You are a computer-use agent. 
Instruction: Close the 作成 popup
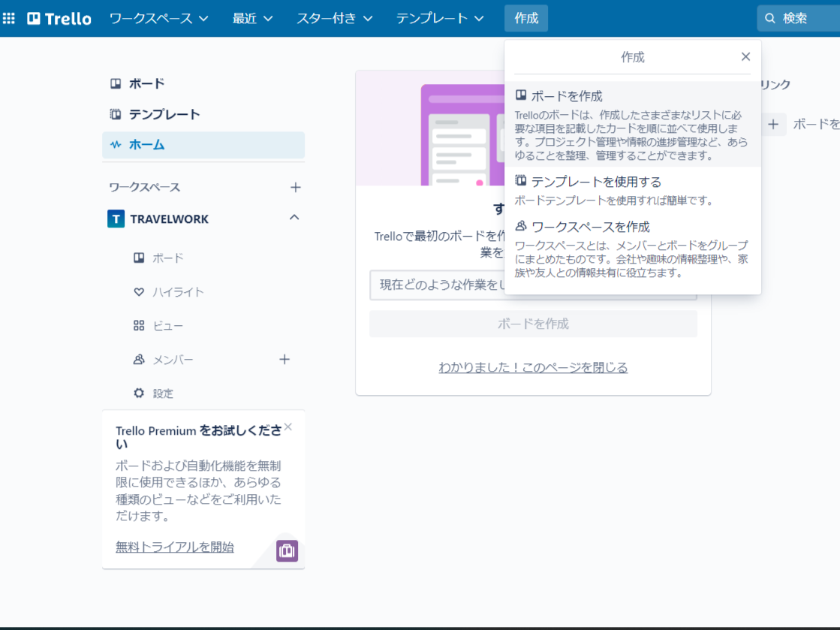[x=745, y=57]
